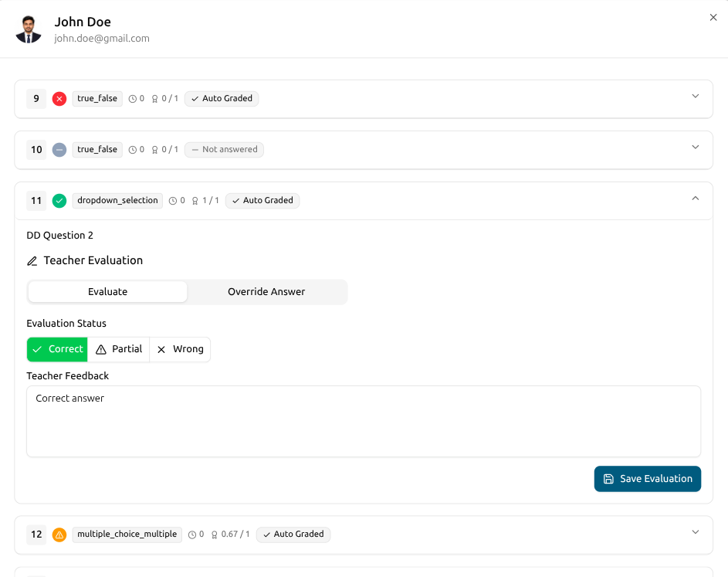Click the award score icon on question 12
The width and height of the screenshot is (728, 577).
pos(215,535)
